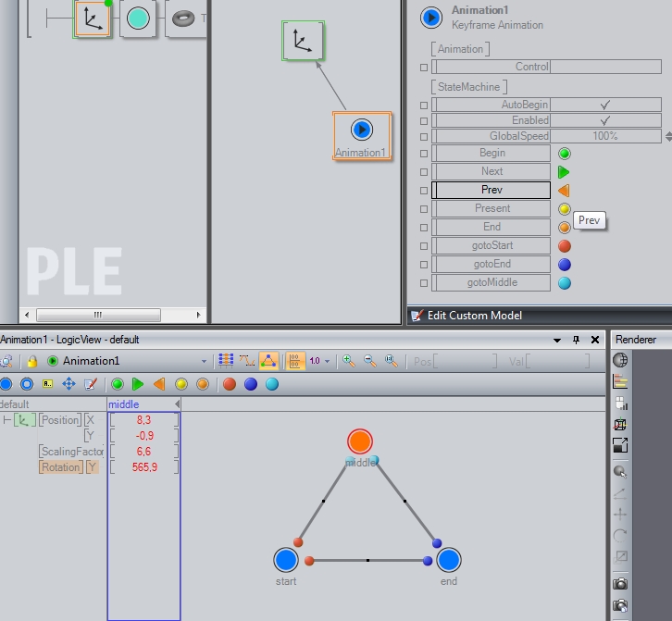Image resolution: width=672 pixels, height=621 pixels.
Task: Click the gotoStart property button
Action: (x=492, y=246)
